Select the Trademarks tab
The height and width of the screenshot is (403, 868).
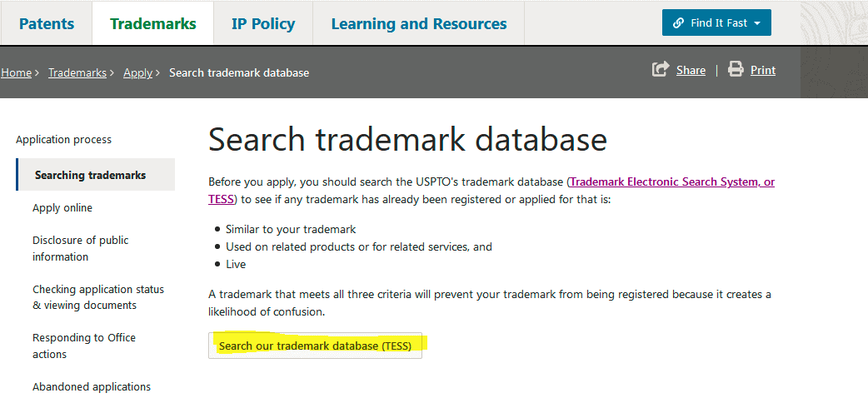coord(152,24)
